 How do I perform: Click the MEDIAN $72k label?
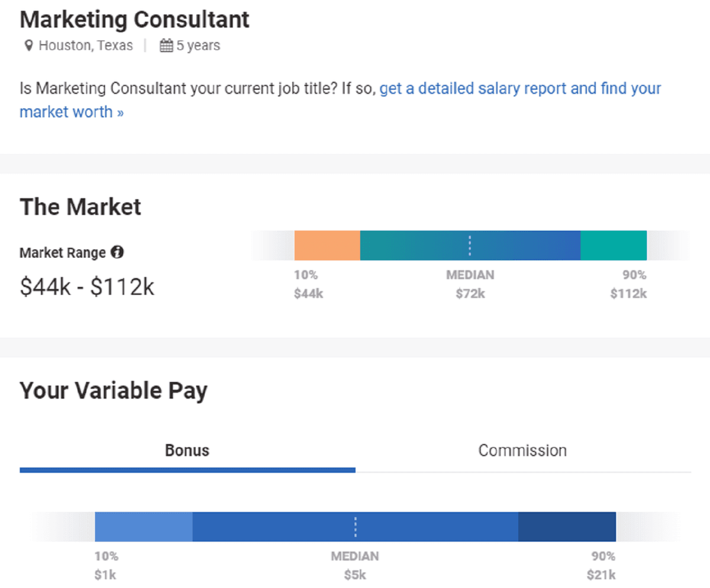click(x=470, y=284)
